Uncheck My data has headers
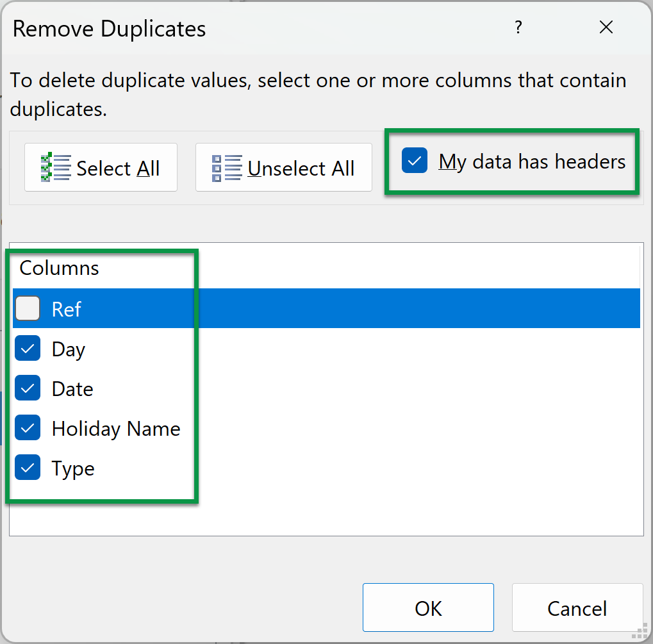The width and height of the screenshot is (653, 644). pyautogui.click(x=415, y=161)
